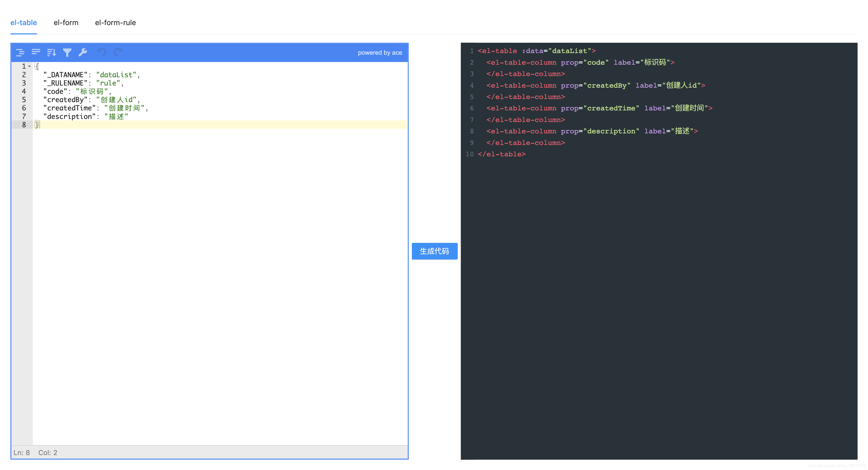
Task: Collapse the JSON object fold arrow on line 1
Action: tap(30, 66)
